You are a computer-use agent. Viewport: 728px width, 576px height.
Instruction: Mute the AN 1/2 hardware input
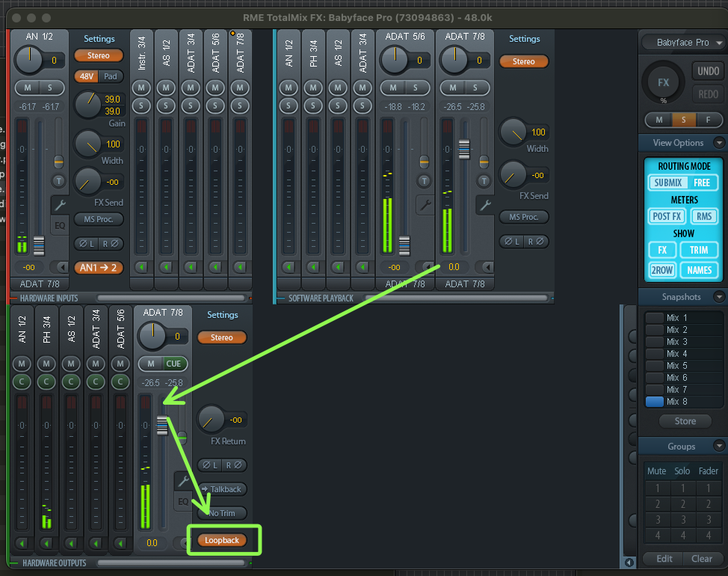coord(28,88)
